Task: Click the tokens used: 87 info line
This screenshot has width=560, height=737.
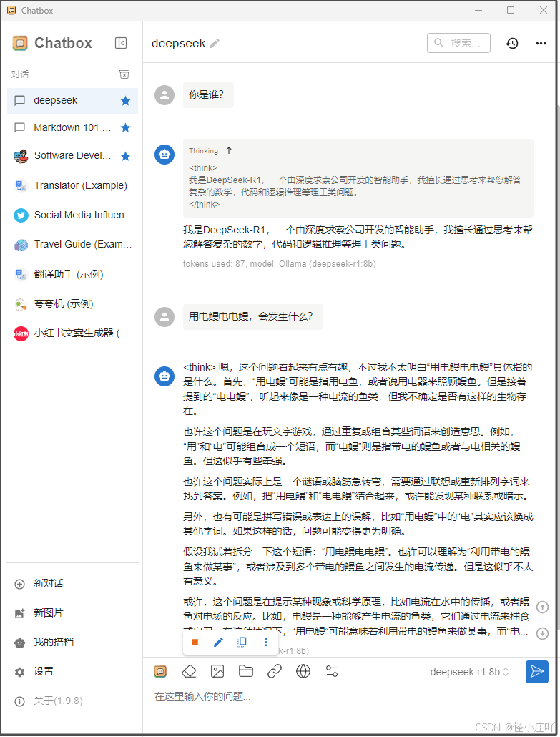Action: (279, 264)
